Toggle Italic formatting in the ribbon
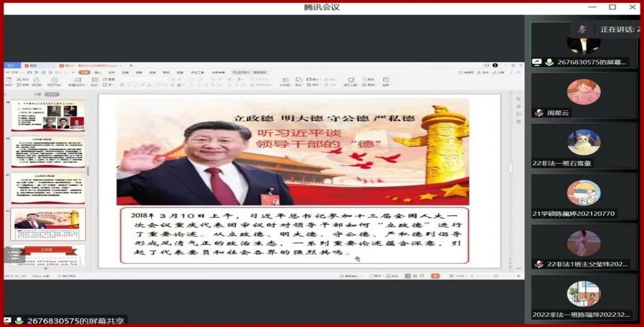 (128, 85)
